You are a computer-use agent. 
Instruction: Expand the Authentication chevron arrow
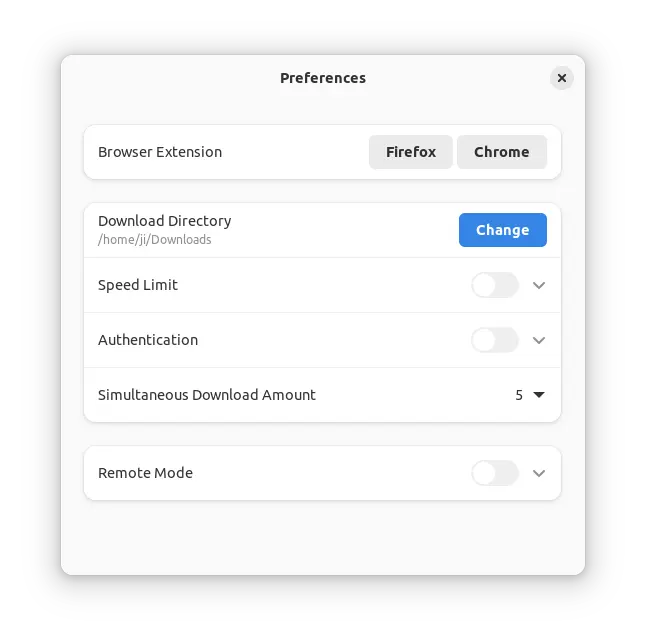(539, 340)
